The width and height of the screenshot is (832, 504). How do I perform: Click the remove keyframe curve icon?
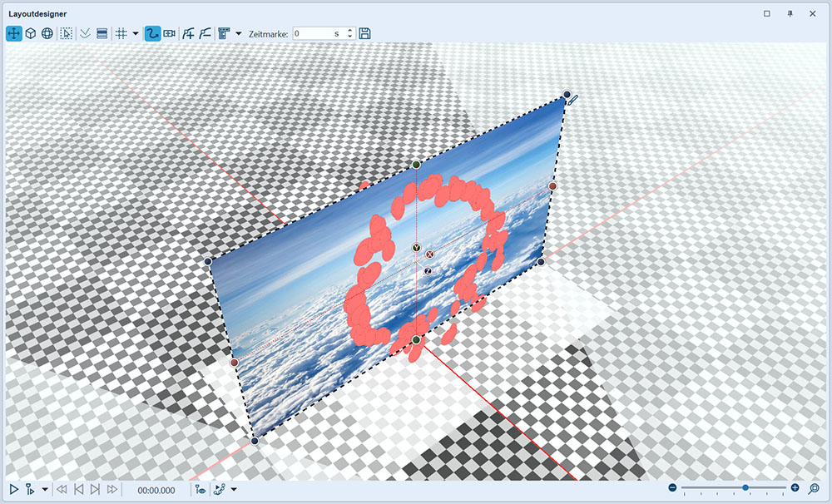tap(205, 33)
